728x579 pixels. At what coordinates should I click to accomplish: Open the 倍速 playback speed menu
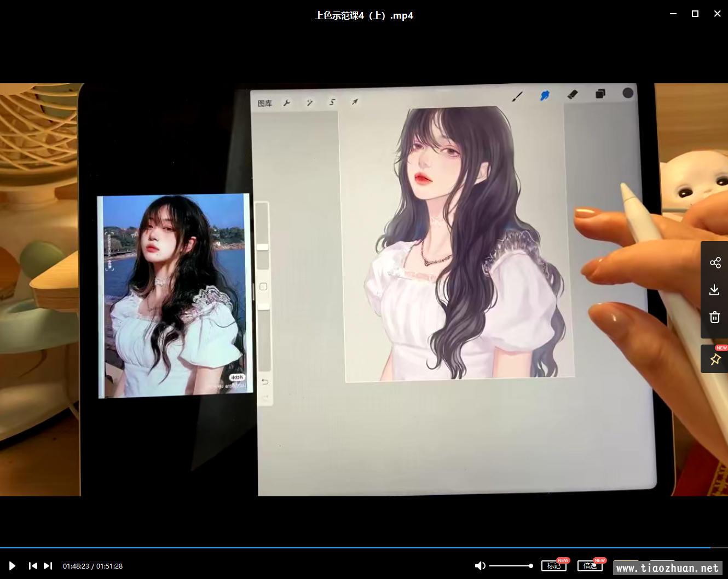590,566
